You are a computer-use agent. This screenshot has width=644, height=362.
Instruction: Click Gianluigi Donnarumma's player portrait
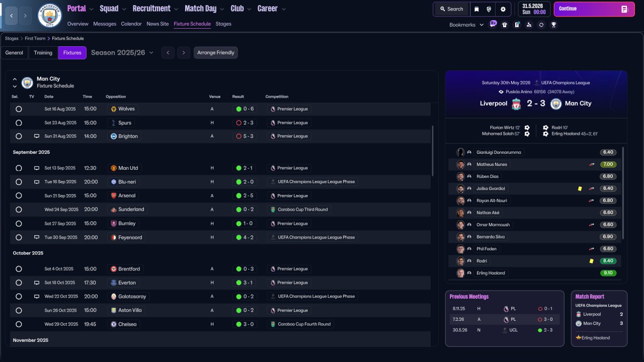[460, 152]
